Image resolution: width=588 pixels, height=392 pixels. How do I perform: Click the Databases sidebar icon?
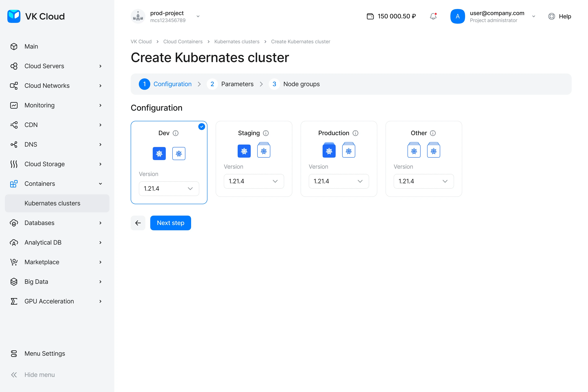point(14,223)
